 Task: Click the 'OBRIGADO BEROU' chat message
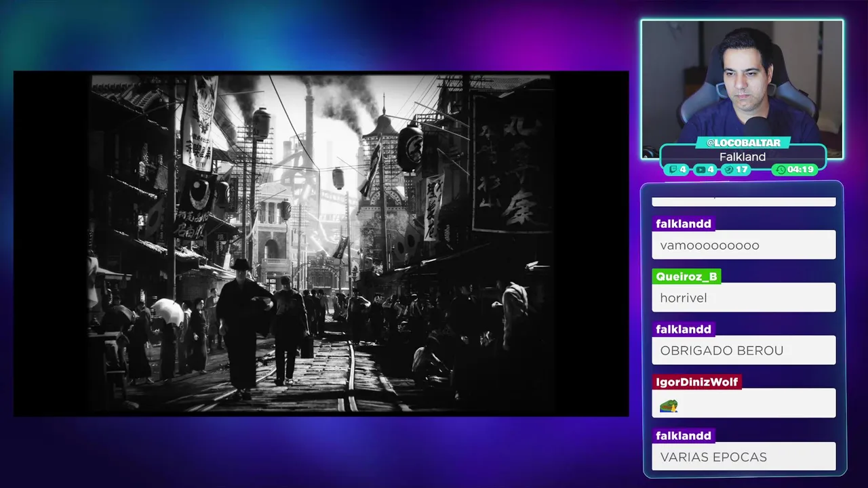pyautogui.click(x=743, y=350)
